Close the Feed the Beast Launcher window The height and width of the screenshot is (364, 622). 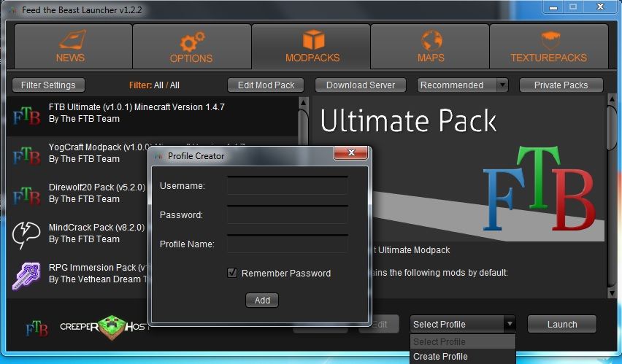click(600, 7)
